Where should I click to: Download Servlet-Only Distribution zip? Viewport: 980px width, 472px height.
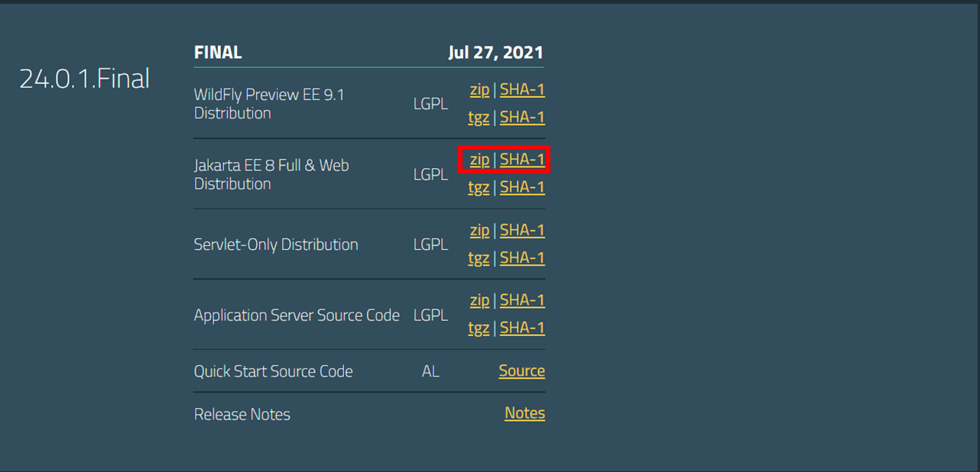(x=479, y=231)
